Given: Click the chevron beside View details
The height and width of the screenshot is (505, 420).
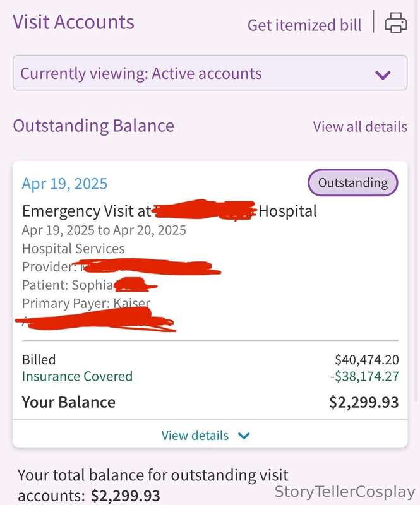Looking at the screenshot, I should click(244, 436).
